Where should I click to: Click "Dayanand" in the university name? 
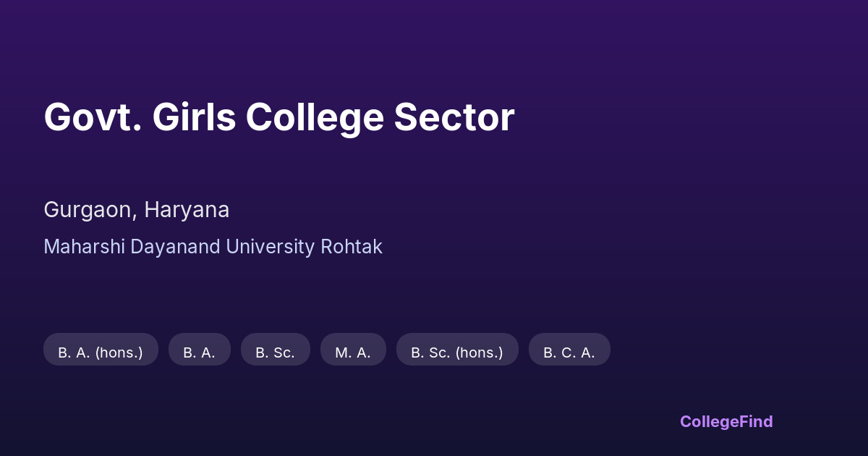pos(175,247)
